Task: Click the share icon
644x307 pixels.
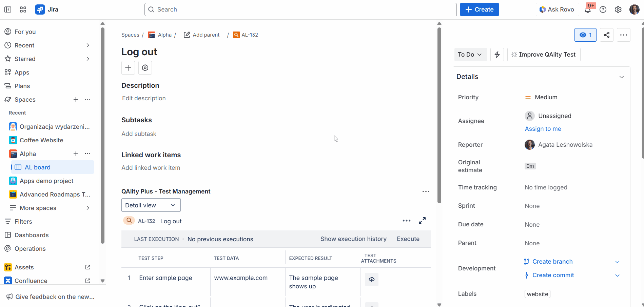Action: click(x=607, y=35)
